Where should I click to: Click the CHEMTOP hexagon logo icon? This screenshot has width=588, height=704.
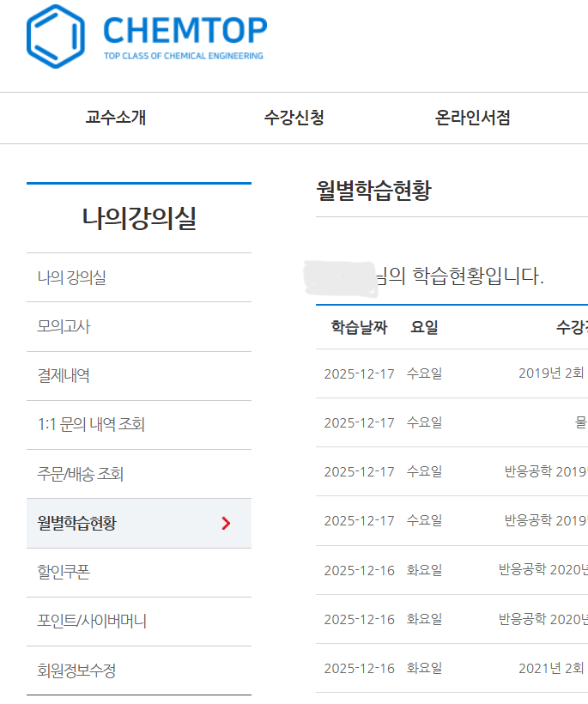tap(57, 36)
